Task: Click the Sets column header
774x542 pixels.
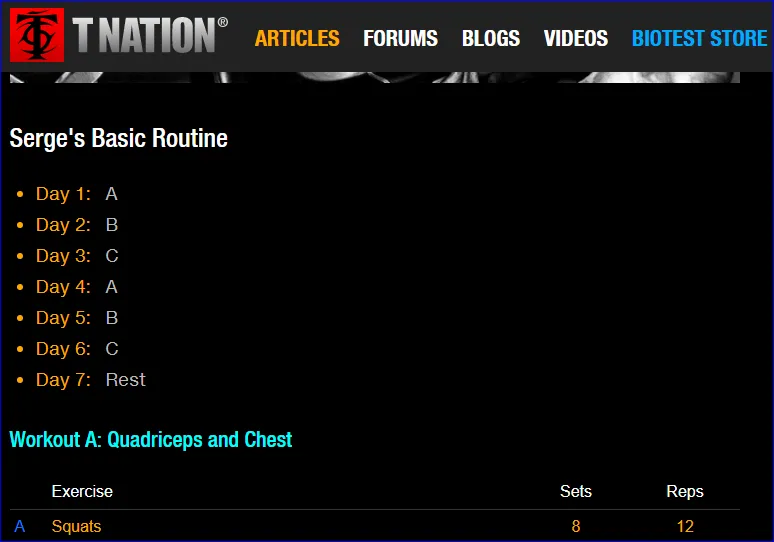Action: [576, 492]
